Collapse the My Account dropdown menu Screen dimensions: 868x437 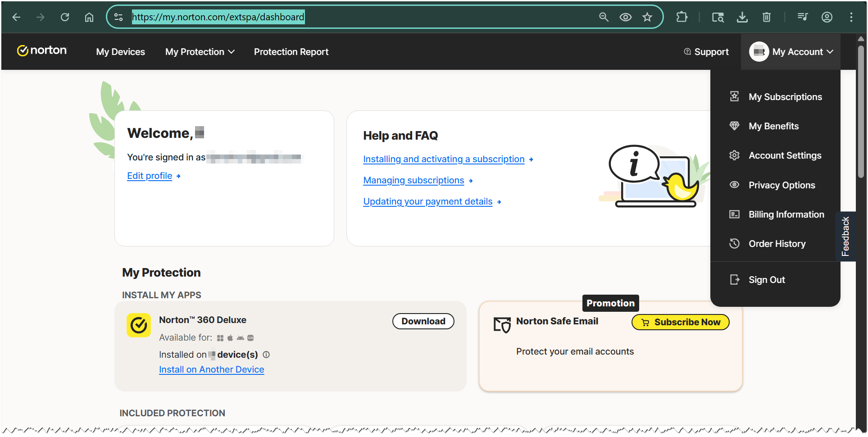point(791,52)
